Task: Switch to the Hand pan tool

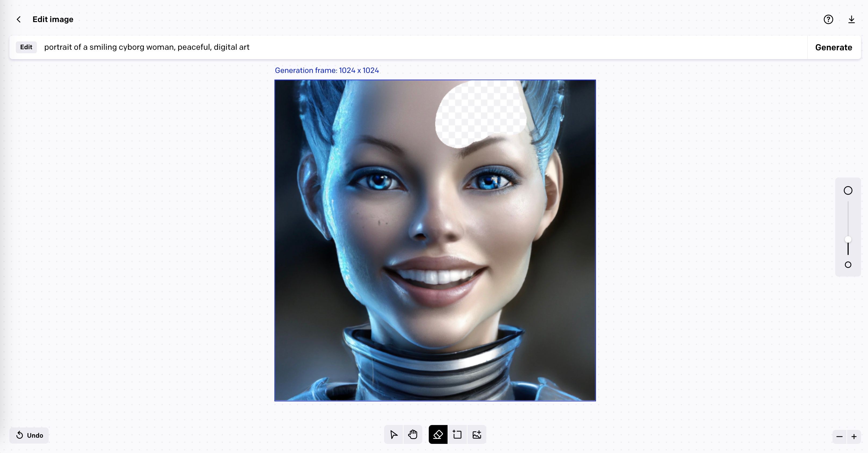Action: 412,435
